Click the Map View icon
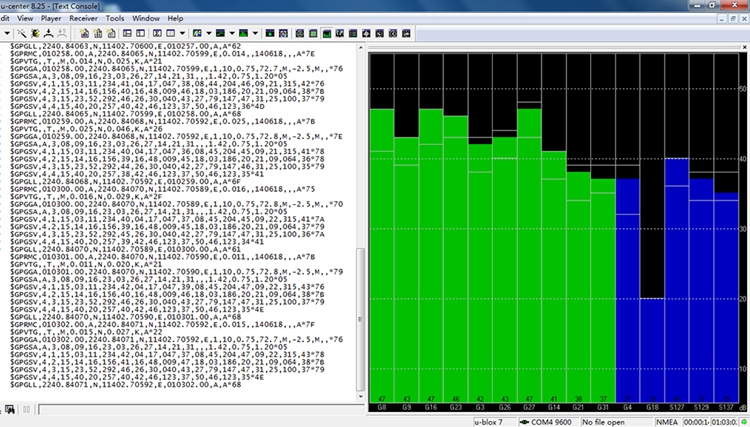750x427 pixels. (x=197, y=32)
